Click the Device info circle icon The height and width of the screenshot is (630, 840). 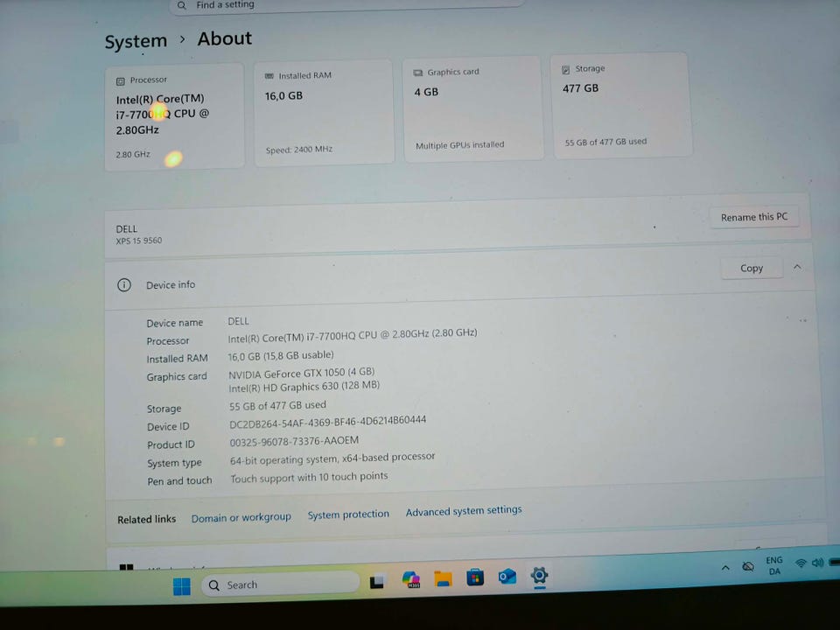[124, 285]
